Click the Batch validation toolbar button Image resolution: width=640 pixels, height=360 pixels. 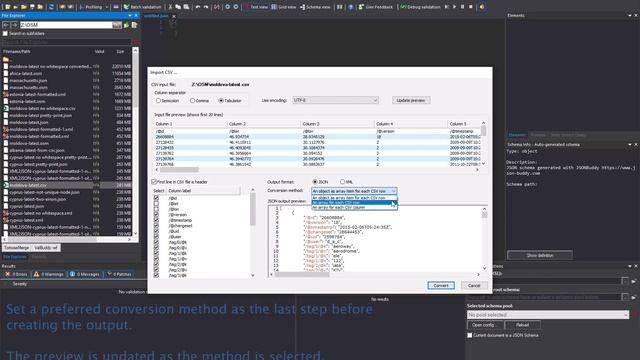[142, 7]
